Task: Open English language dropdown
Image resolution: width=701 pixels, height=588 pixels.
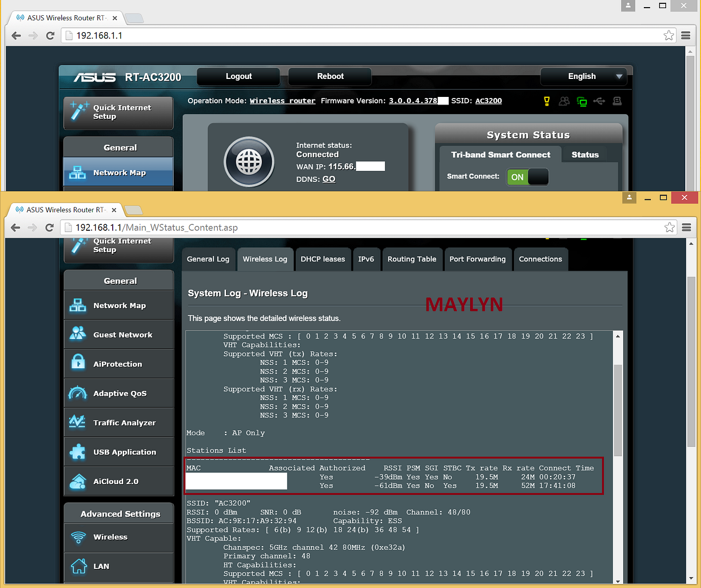Action: click(583, 76)
